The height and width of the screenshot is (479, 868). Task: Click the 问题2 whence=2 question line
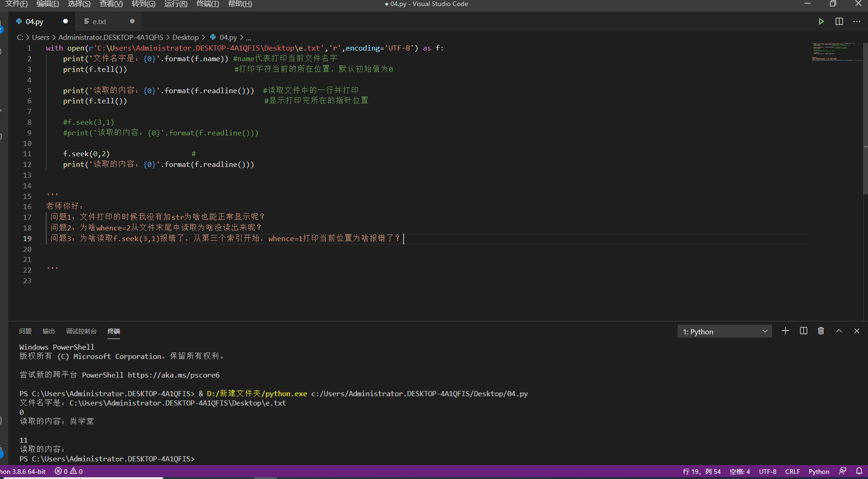(156, 227)
